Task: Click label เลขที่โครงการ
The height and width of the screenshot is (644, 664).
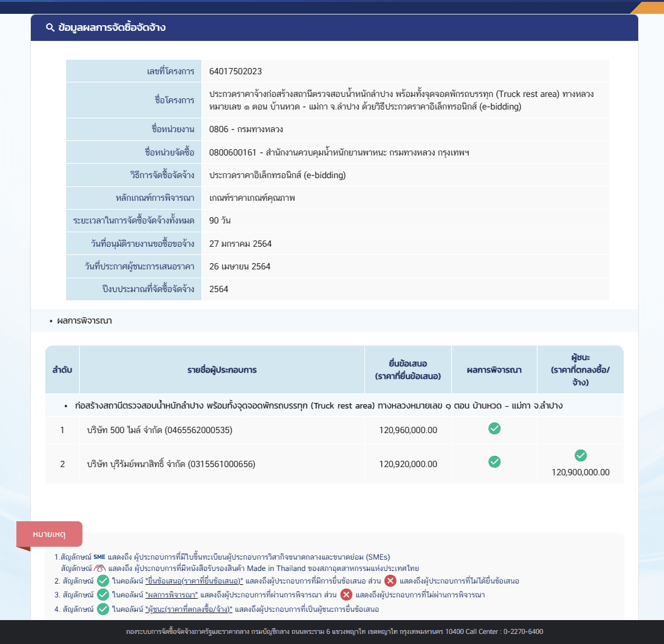Action: coord(171,71)
